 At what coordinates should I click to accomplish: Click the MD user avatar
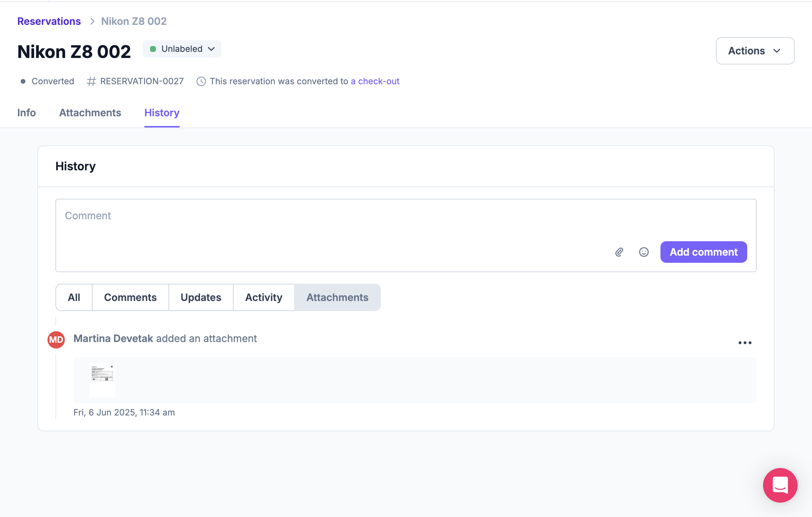(56, 340)
